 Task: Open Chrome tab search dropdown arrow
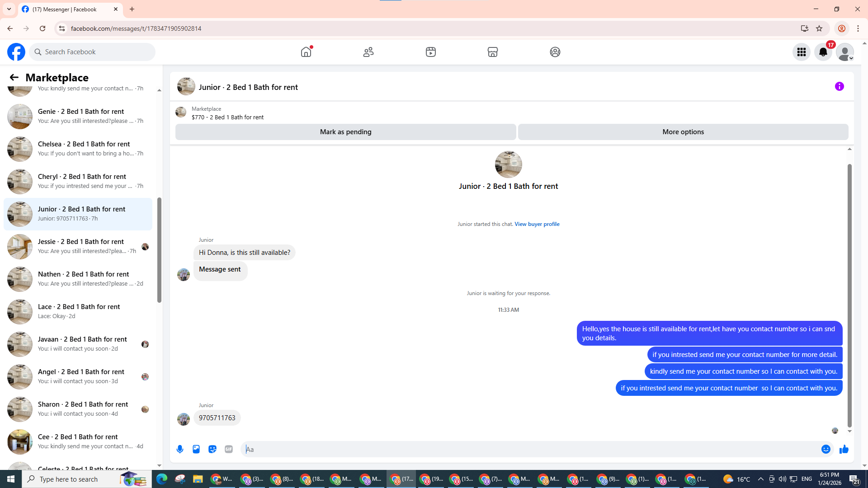[x=9, y=9]
